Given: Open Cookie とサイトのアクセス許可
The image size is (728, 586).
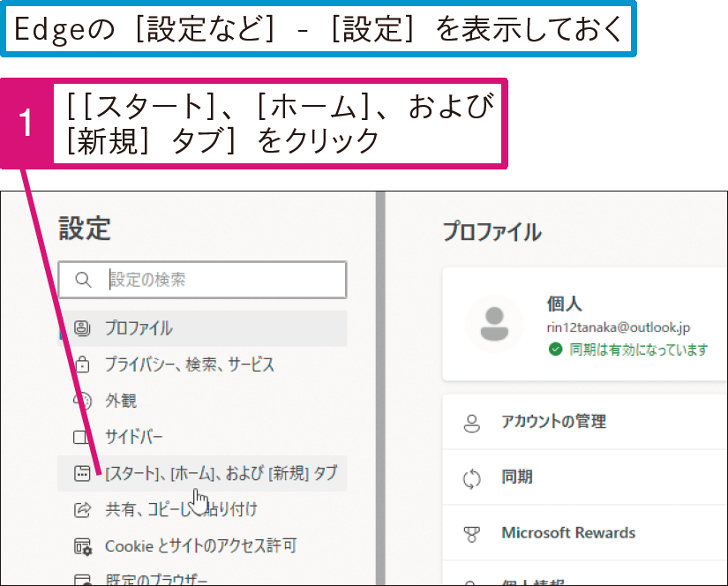Looking at the screenshot, I should [x=202, y=545].
